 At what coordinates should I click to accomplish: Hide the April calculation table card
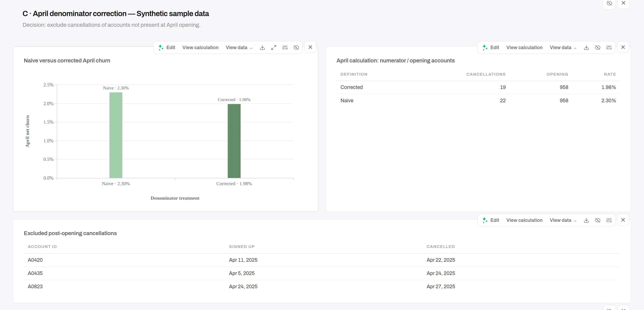tap(598, 48)
